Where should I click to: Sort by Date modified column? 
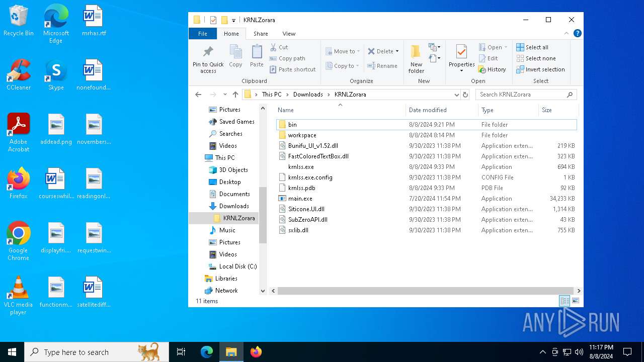442,110
